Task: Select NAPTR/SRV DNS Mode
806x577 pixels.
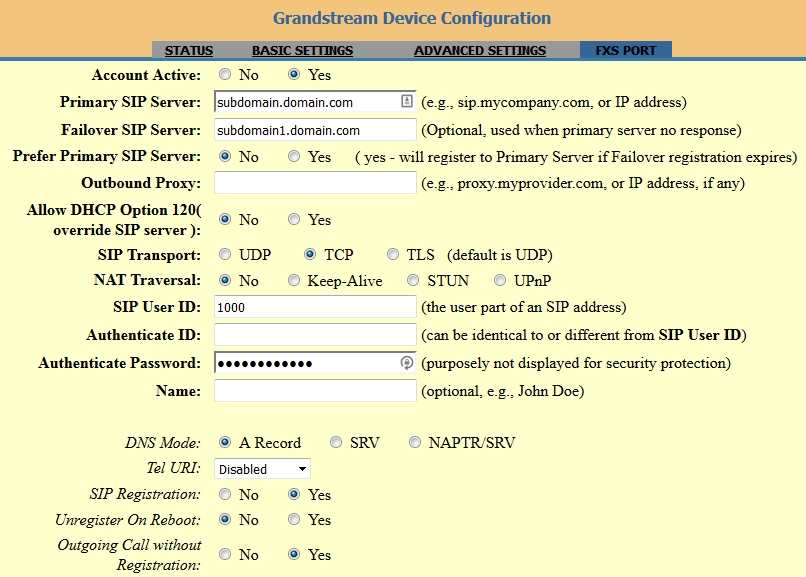Action: pyautogui.click(x=415, y=443)
